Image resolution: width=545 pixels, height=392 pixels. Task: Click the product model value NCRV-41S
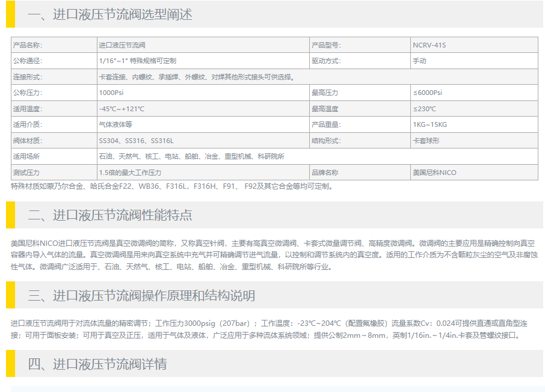(429, 45)
